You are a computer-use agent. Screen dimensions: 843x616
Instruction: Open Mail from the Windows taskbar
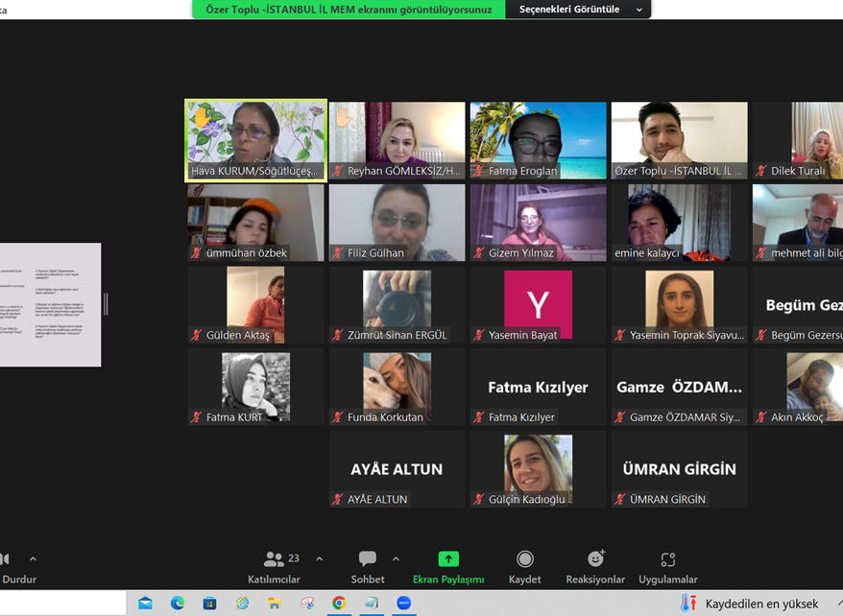click(145, 604)
